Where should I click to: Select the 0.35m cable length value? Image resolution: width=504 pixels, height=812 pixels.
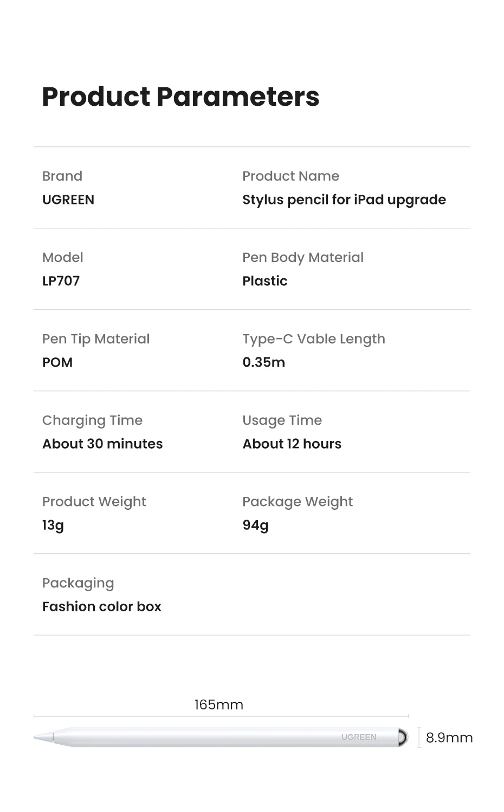click(x=263, y=362)
